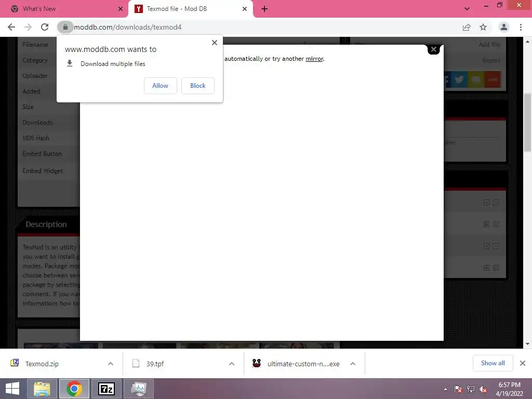Open File Explorer from the taskbar

(x=42, y=389)
